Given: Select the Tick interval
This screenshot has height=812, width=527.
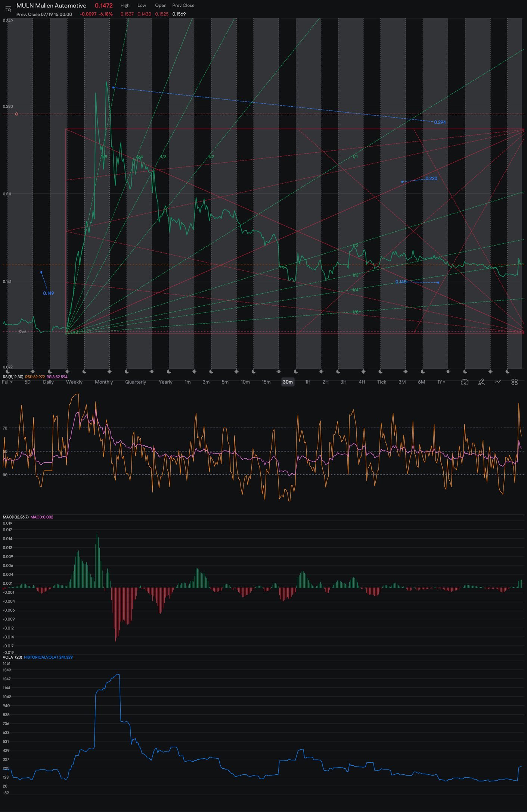Looking at the screenshot, I should 382,382.
